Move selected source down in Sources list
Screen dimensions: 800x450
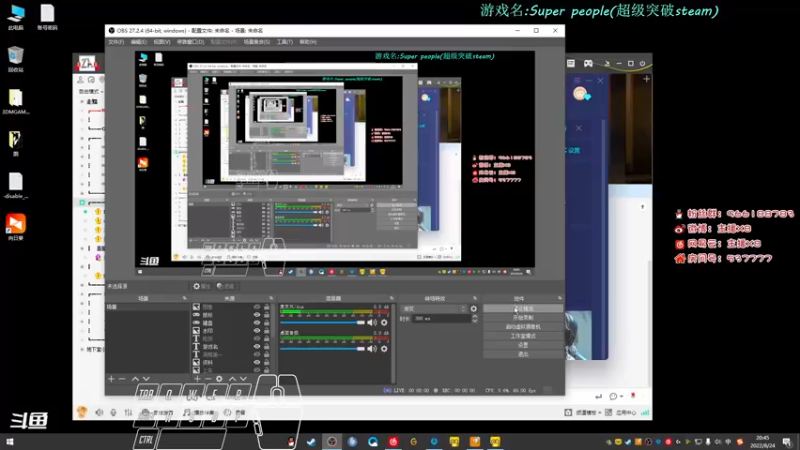[243, 379]
